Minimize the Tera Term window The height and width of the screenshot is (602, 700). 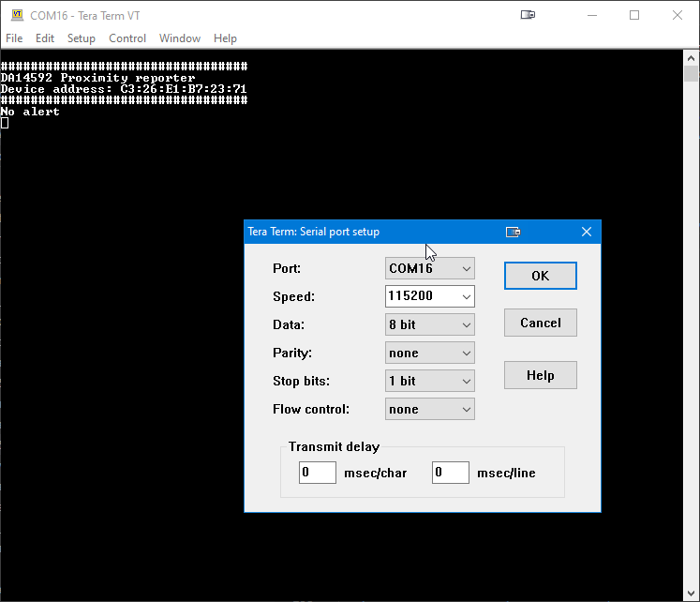(x=592, y=15)
